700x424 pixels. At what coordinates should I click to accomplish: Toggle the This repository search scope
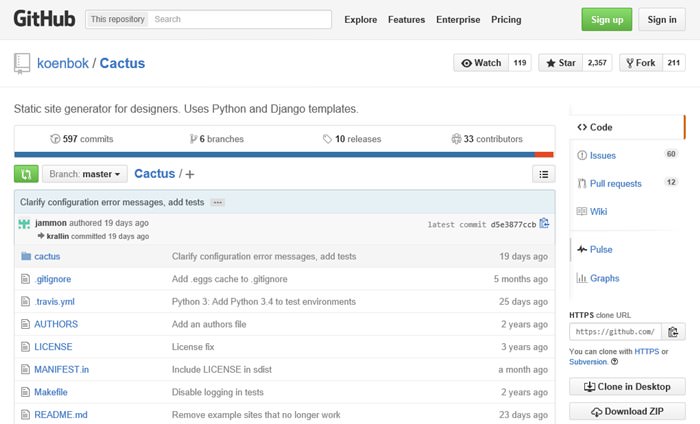[117, 19]
